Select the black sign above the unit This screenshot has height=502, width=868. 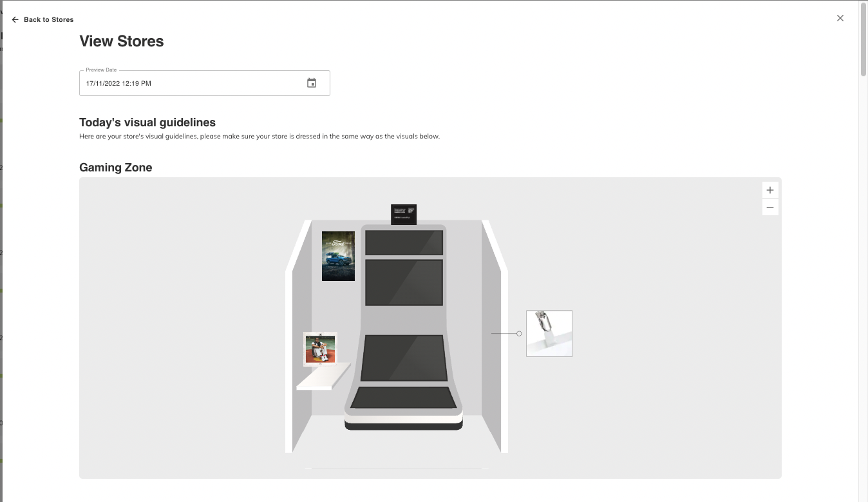[404, 214]
